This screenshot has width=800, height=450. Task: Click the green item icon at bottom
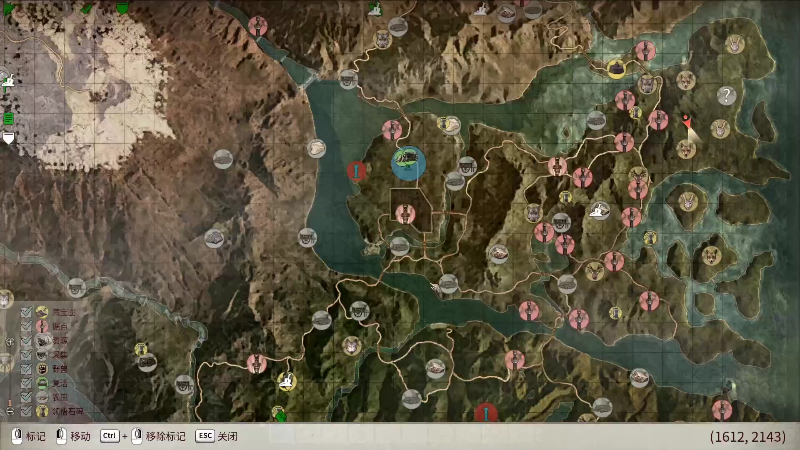[279, 414]
